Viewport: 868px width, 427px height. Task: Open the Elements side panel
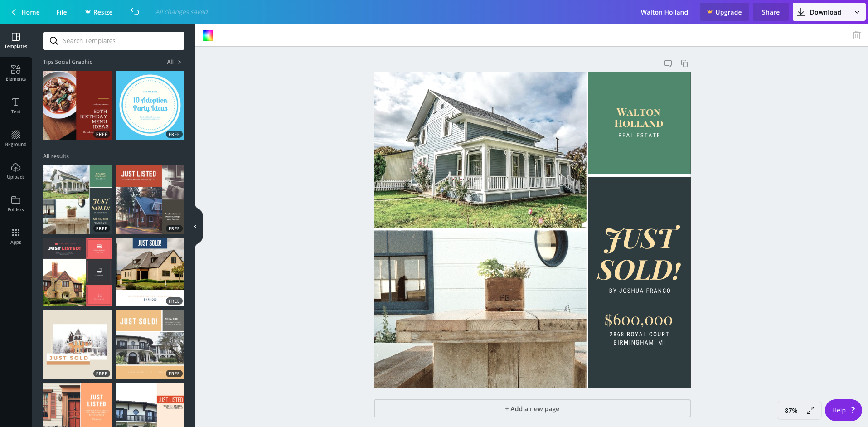16,73
